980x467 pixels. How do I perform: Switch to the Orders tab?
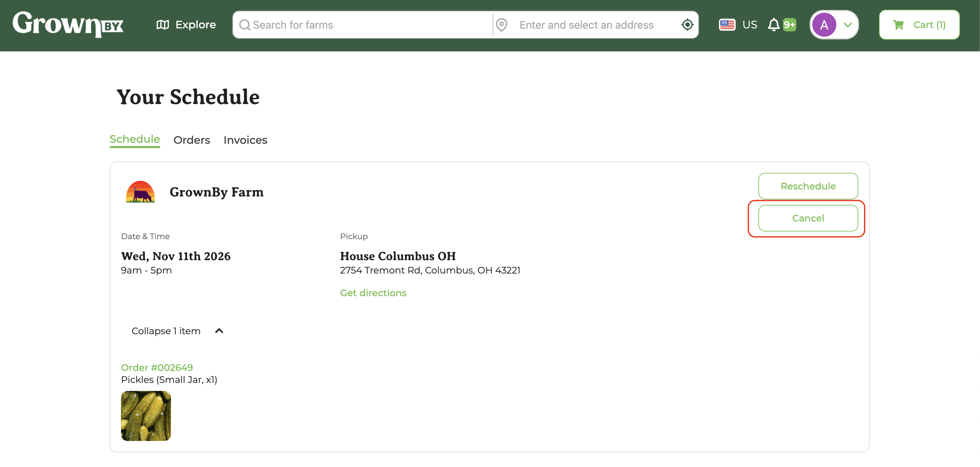(x=192, y=140)
